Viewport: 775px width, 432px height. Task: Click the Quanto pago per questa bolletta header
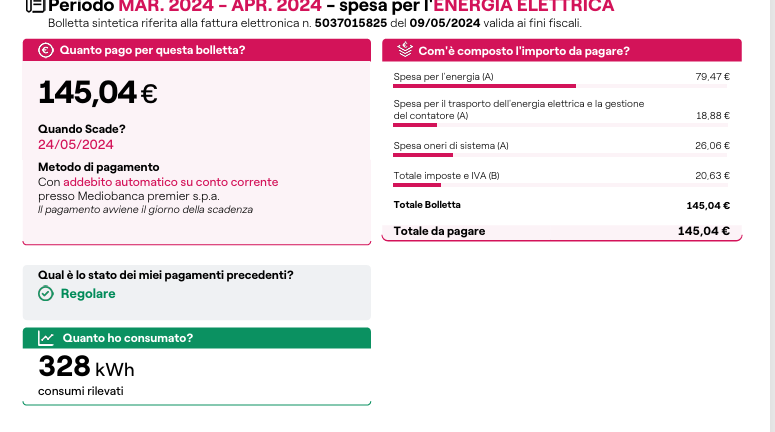(152, 49)
